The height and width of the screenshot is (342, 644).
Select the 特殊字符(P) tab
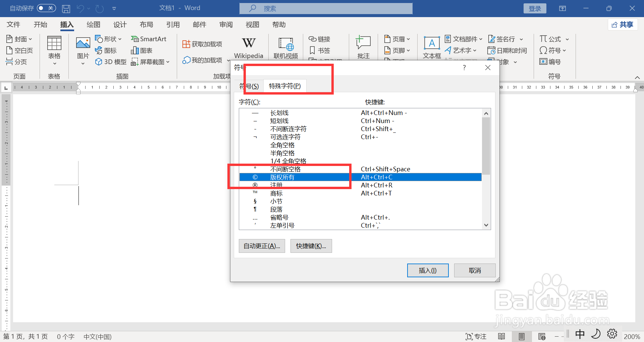click(285, 86)
